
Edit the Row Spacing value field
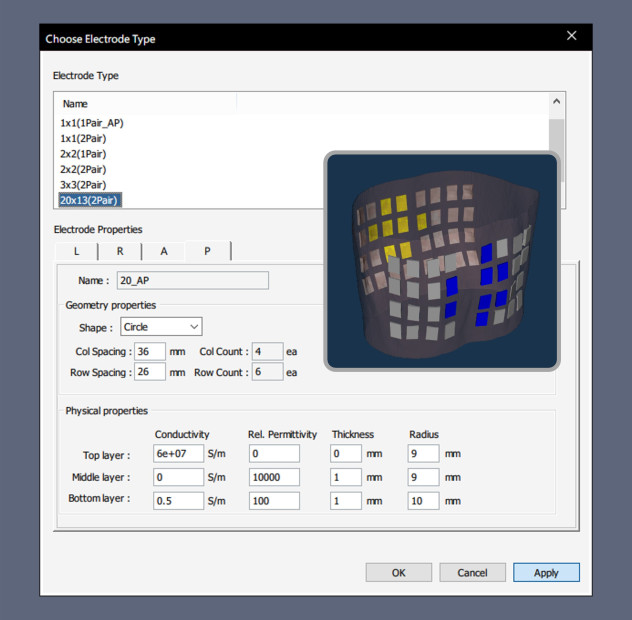(x=149, y=372)
